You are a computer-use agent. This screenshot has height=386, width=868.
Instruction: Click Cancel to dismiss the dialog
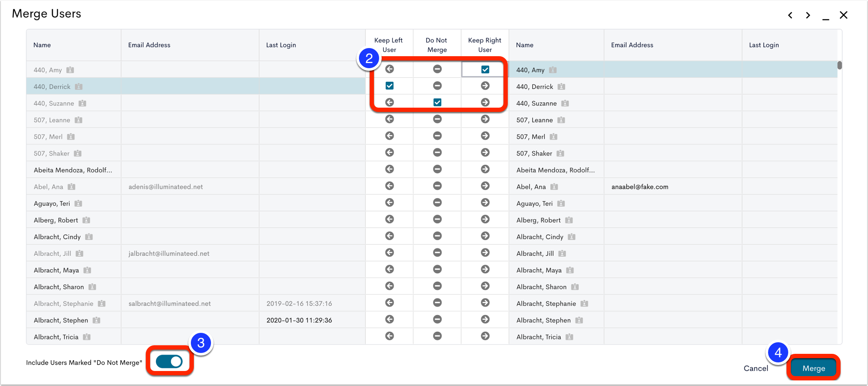756,368
